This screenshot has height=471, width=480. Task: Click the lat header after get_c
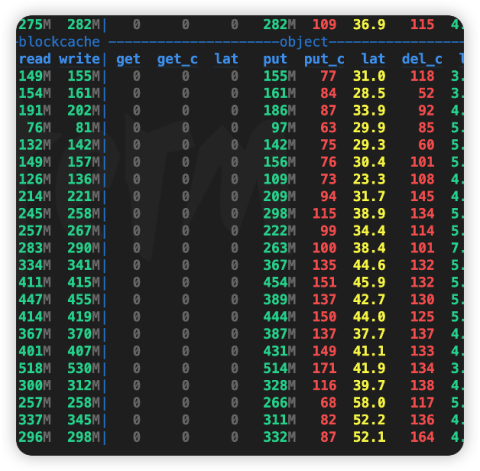226,59
